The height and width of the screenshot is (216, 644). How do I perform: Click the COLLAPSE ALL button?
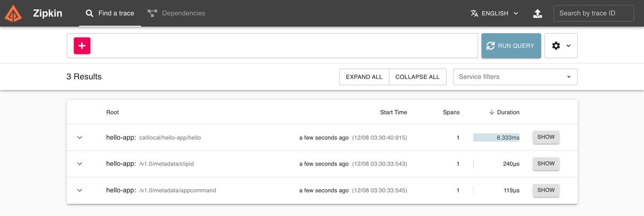418,77
